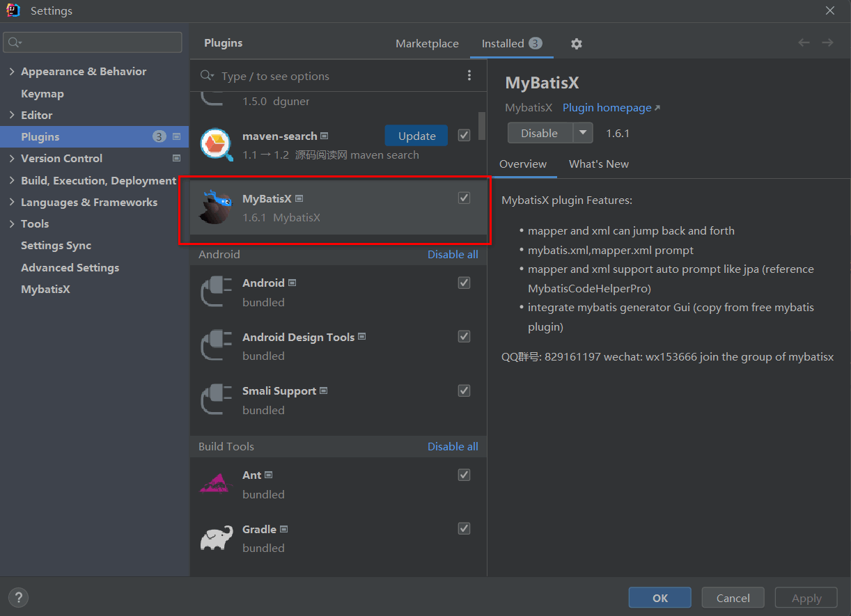Switch to the Marketplace tab
Image resolution: width=851 pixels, height=616 pixels.
tap(427, 43)
